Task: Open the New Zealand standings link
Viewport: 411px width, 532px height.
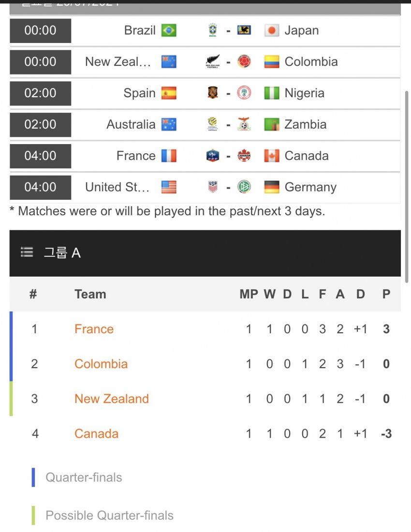Action: point(112,399)
